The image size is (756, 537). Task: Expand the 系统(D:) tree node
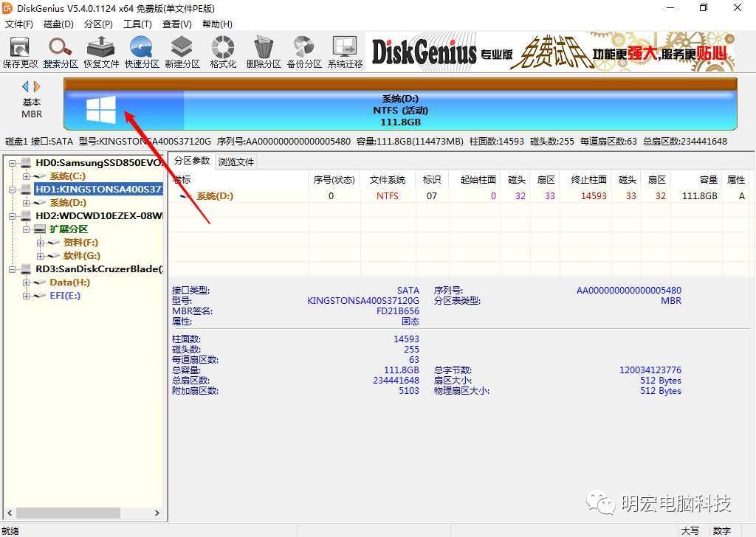(26, 203)
